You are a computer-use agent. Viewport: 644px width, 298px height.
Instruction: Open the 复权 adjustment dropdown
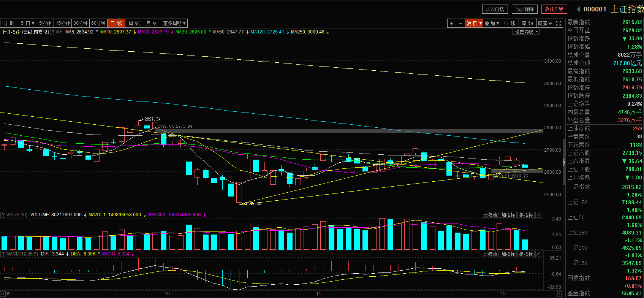474,23
